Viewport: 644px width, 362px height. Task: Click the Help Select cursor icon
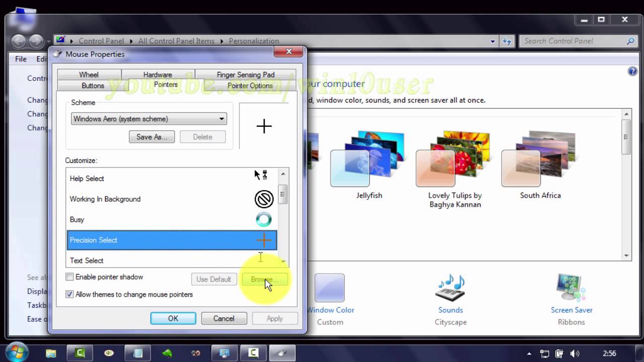point(261,175)
